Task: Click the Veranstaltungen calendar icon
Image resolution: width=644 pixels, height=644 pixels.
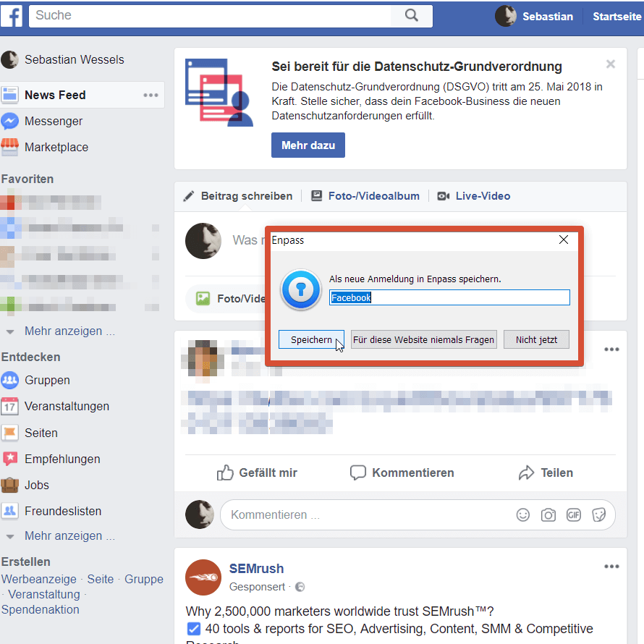Action: pos(9,406)
